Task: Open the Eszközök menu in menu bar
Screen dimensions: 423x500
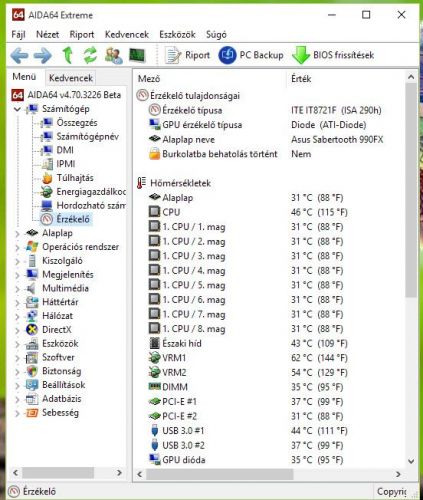Action: 177,34
